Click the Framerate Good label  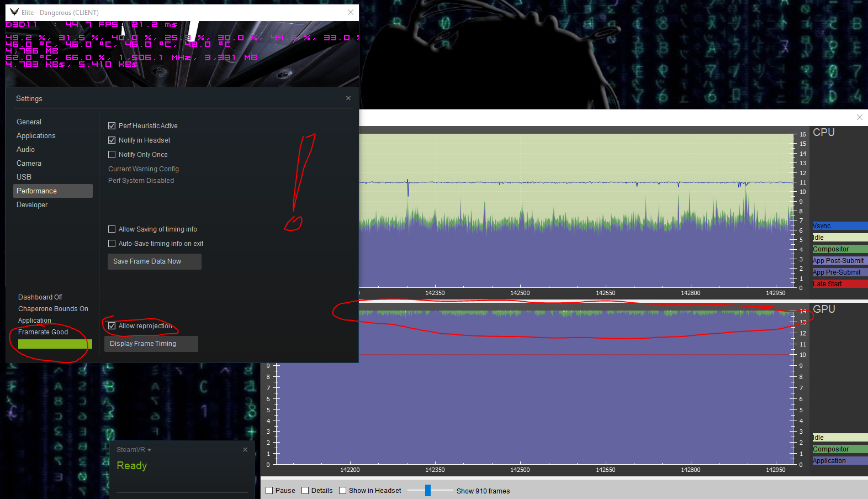coord(43,332)
